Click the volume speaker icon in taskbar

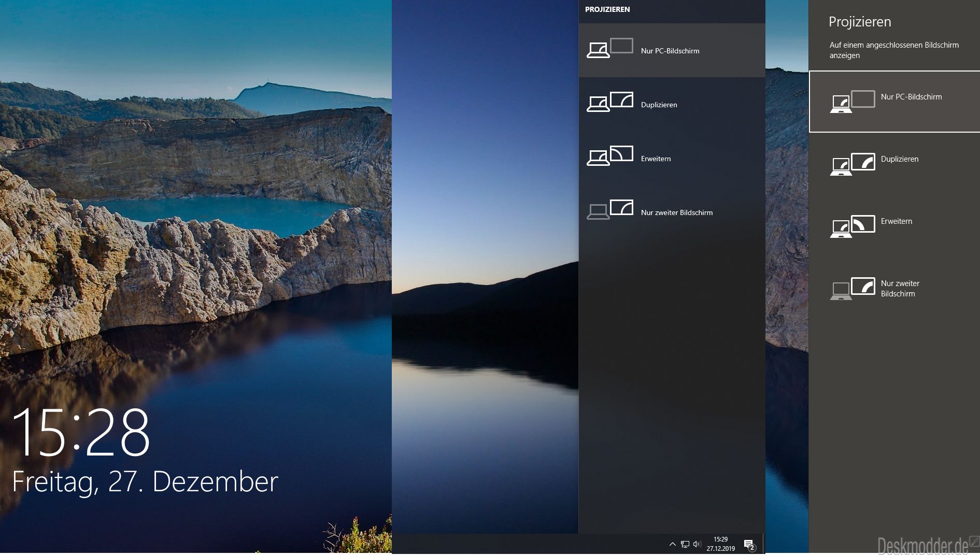coord(697,544)
